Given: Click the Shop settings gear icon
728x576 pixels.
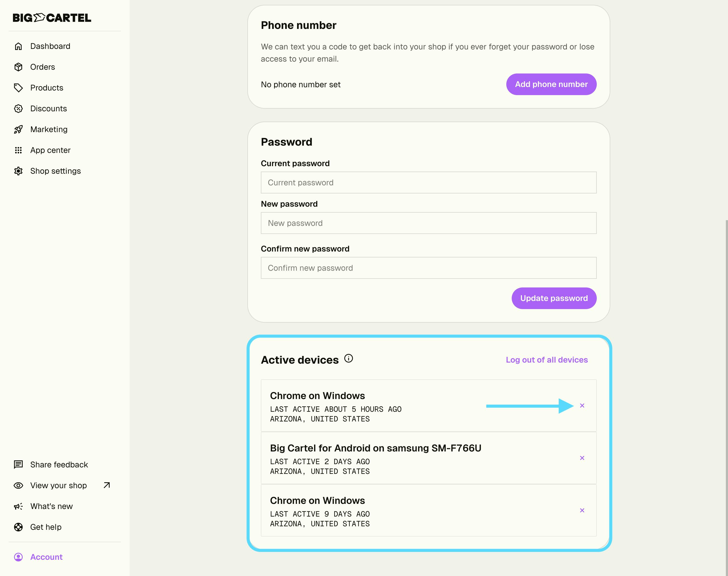Looking at the screenshot, I should point(19,171).
